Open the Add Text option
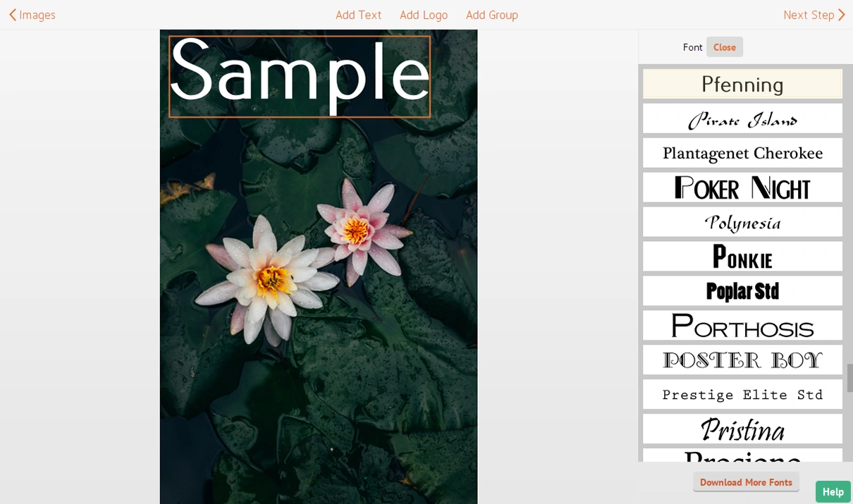The width and height of the screenshot is (853, 504). pyautogui.click(x=358, y=15)
